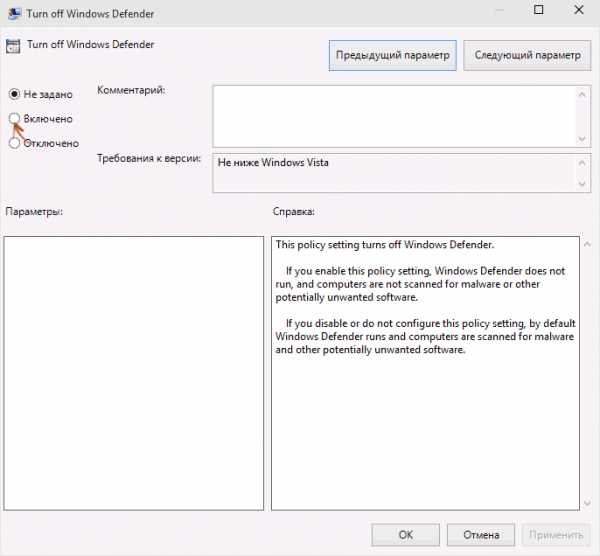The height and width of the screenshot is (556, 600).
Task: Select the 'Включено' radio option
Action: coord(14,119)
